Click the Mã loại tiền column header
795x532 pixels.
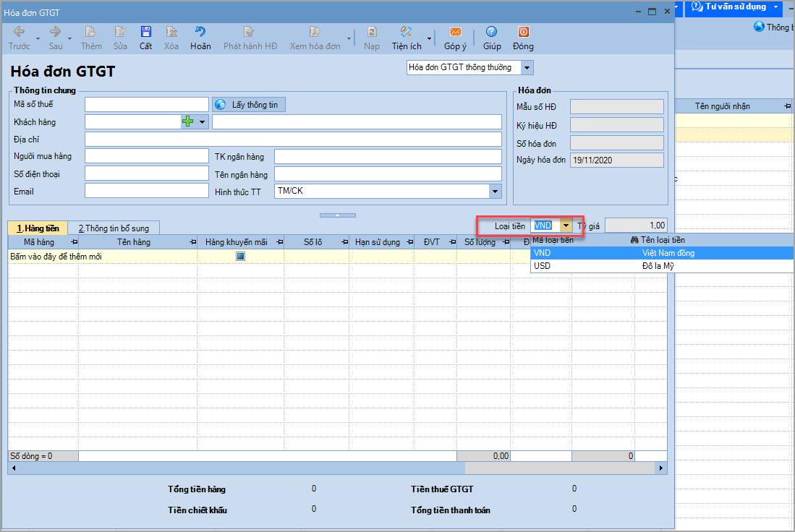point(553,240)
